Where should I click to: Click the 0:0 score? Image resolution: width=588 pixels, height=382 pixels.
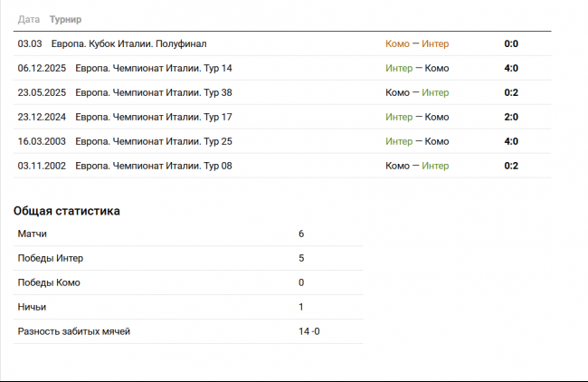click(511, 44)
